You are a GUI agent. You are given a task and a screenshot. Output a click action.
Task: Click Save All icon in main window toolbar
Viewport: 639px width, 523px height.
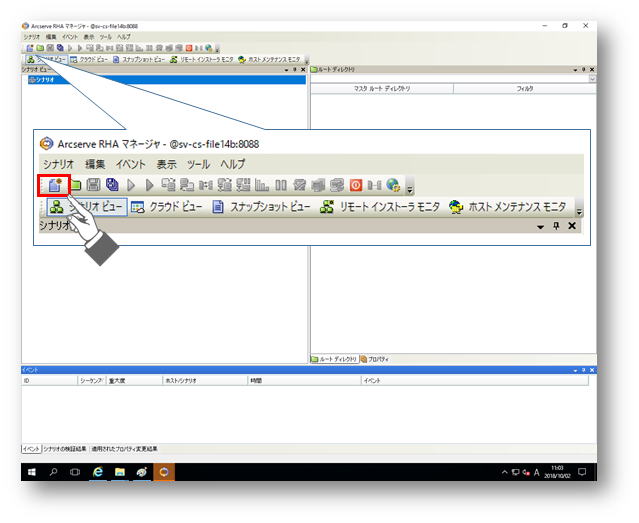click(60, 48)
